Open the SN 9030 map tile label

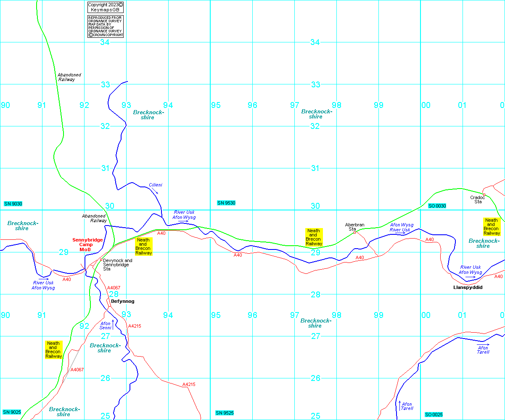pyautogui.click(x=13, y=204)
